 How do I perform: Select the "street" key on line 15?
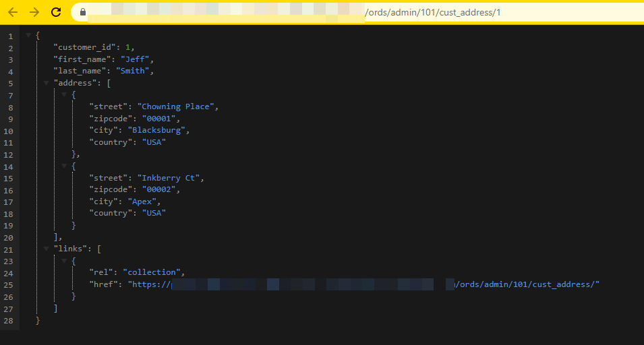pyautogui.click(x=109, y=178)
